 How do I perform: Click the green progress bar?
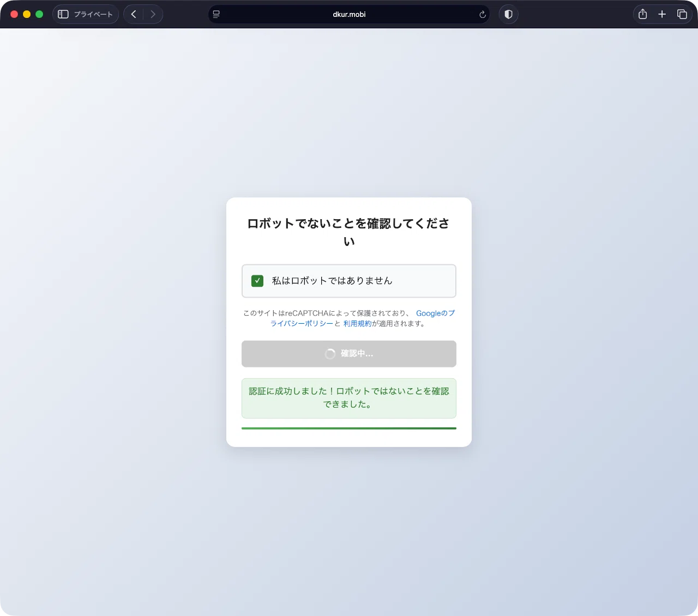point(349,428)
